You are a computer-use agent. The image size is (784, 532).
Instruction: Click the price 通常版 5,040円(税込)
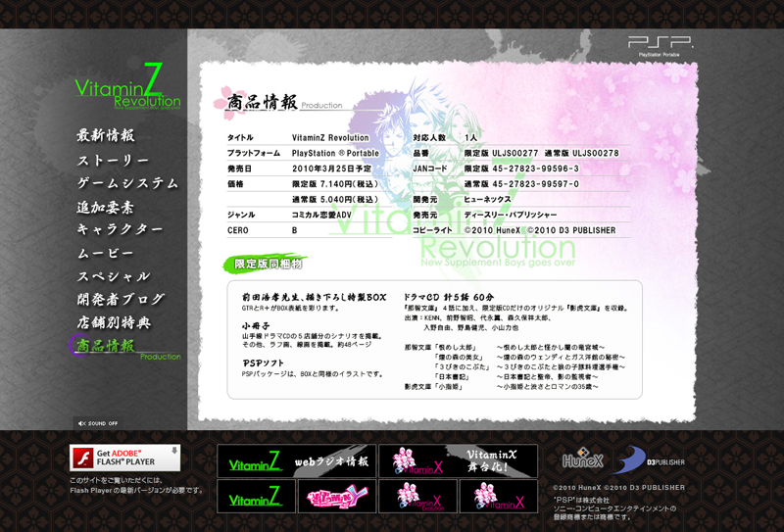click(x=335, y=200)
